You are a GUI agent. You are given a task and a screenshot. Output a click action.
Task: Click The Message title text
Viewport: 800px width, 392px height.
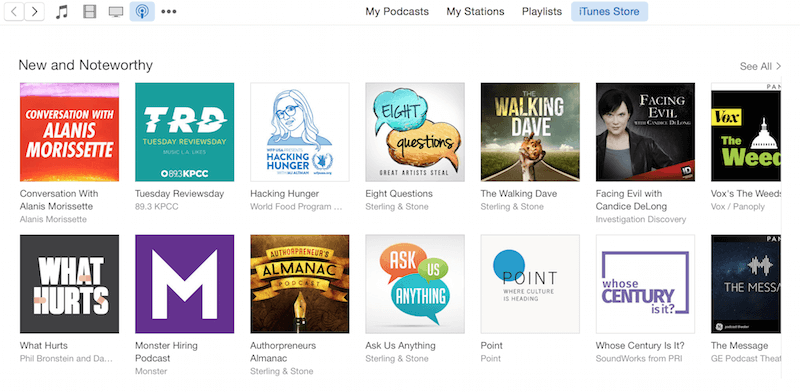click(739, 346)
